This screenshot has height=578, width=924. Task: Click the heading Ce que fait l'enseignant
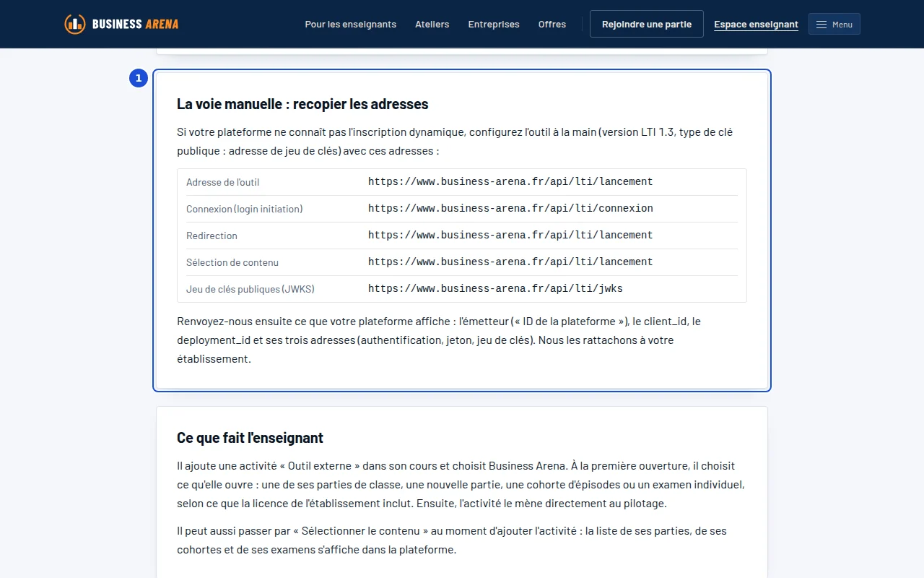(250, 438)
